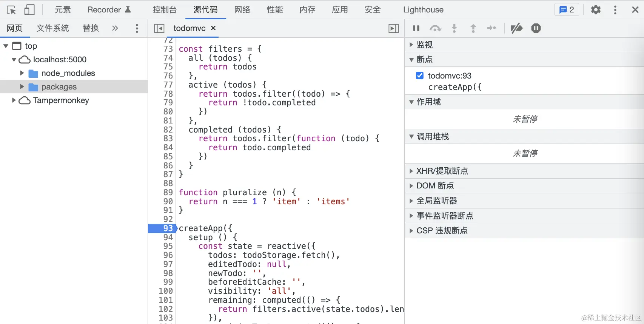This screenshot has height=324, width=644.
Task: Remove breakpoint at line number 93
Action: pos(163,228)
